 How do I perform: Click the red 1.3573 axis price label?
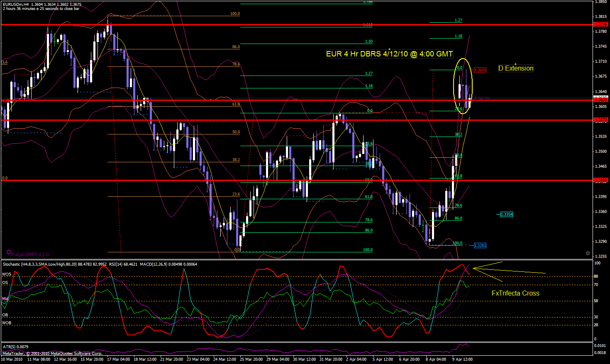coord(600,120)
